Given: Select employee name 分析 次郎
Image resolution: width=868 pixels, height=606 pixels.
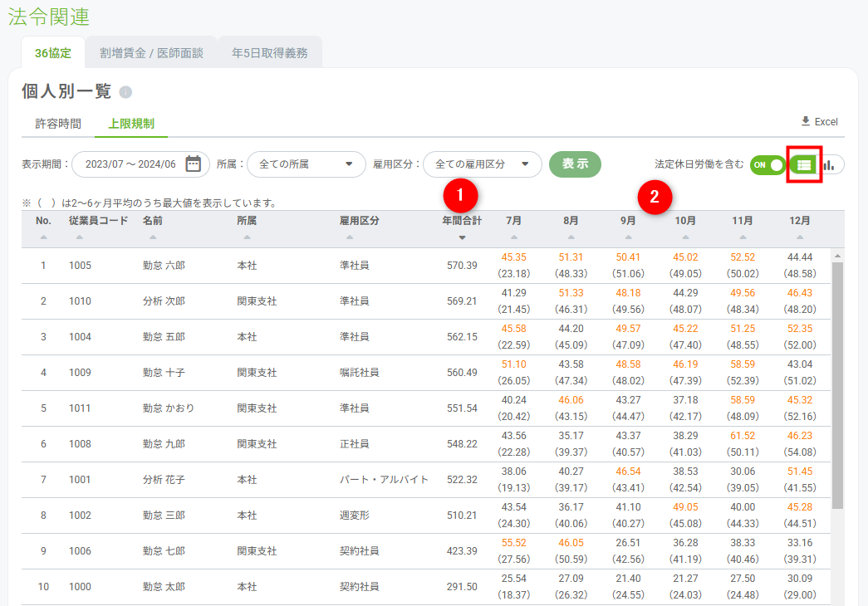Looking at the screenshot, I should pyautogui.click(x=164, y=301).
